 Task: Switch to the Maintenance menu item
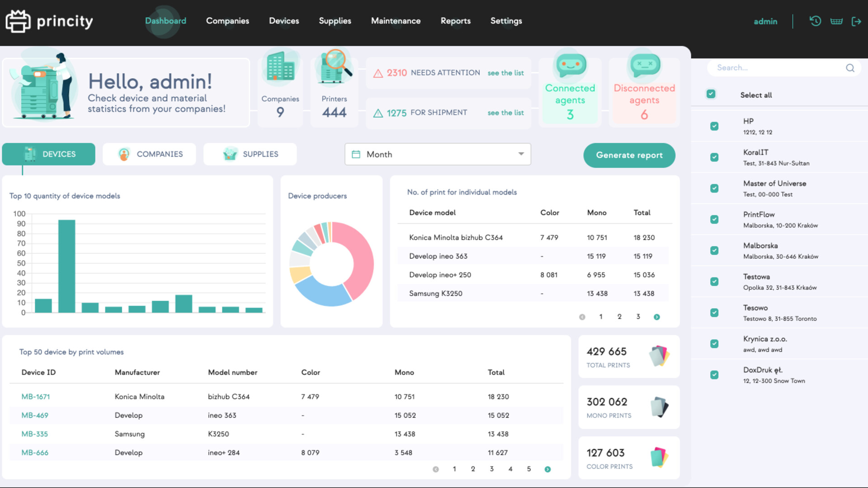396,21
